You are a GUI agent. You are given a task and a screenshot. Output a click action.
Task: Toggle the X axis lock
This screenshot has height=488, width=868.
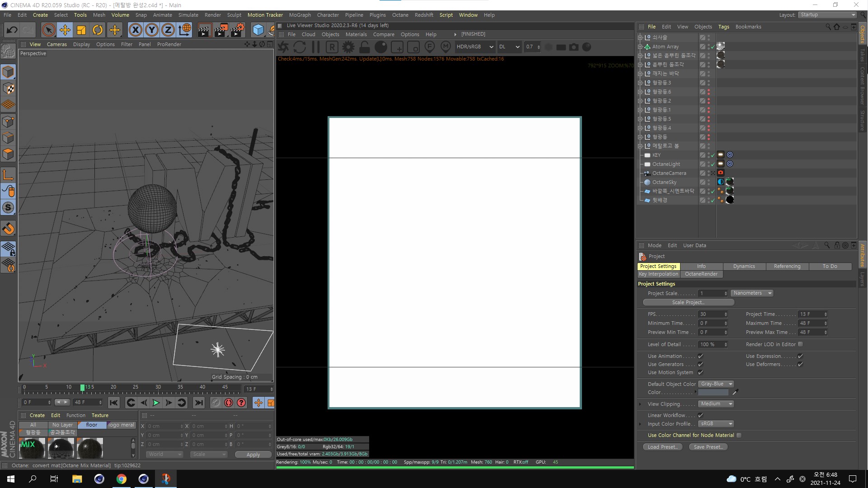coord(135,30)
